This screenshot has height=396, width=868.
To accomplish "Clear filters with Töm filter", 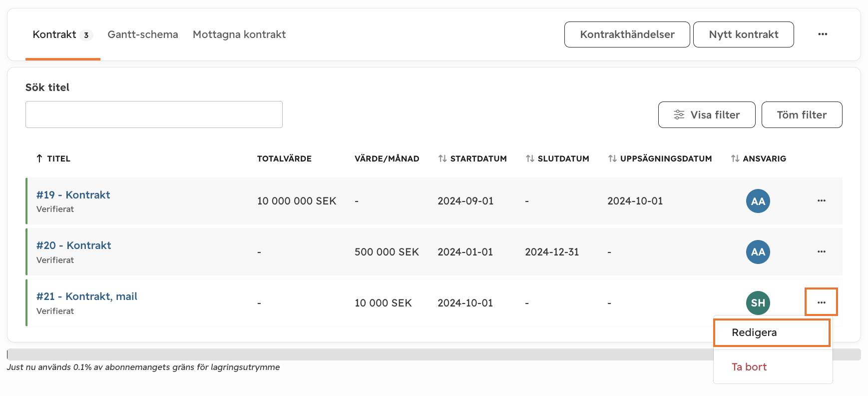I will coord(802,115).
